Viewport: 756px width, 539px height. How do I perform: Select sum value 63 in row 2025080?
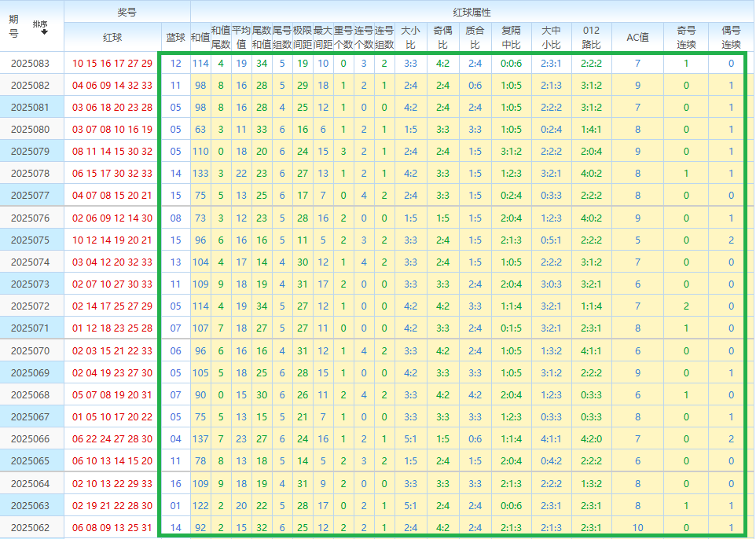pos(200,129)
